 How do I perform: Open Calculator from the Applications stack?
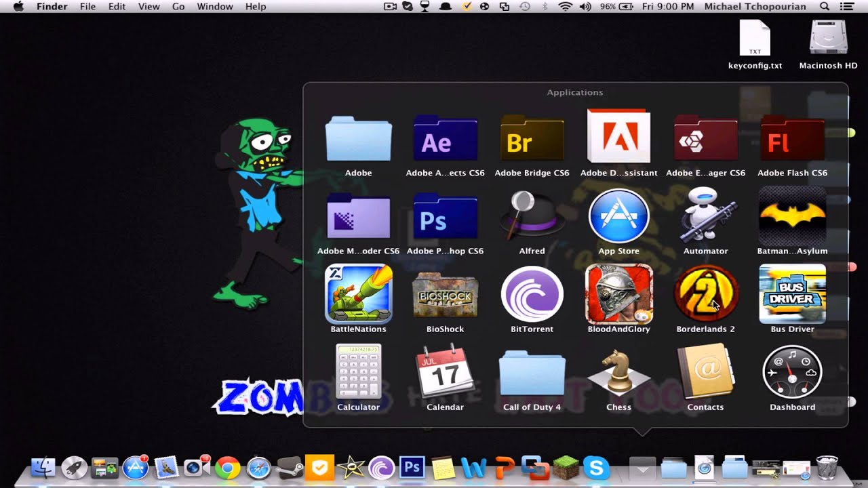(358, 371)
